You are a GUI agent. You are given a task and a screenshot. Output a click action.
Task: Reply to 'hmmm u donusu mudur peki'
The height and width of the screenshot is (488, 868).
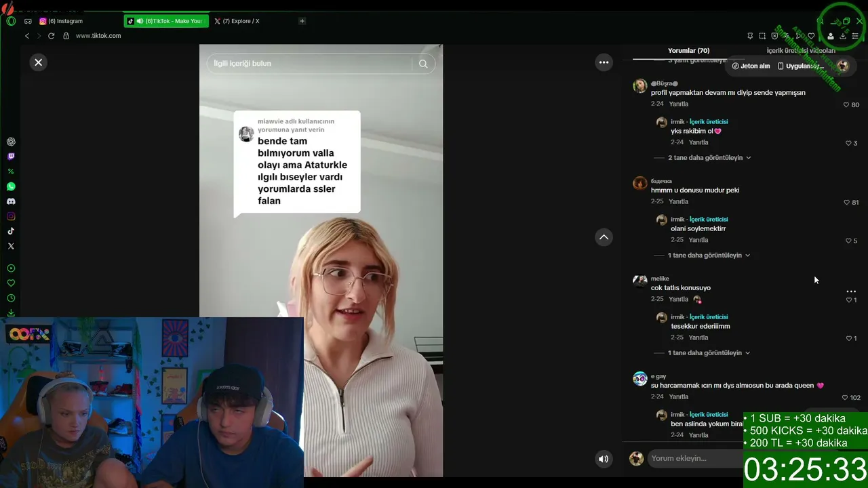point(679,202)
